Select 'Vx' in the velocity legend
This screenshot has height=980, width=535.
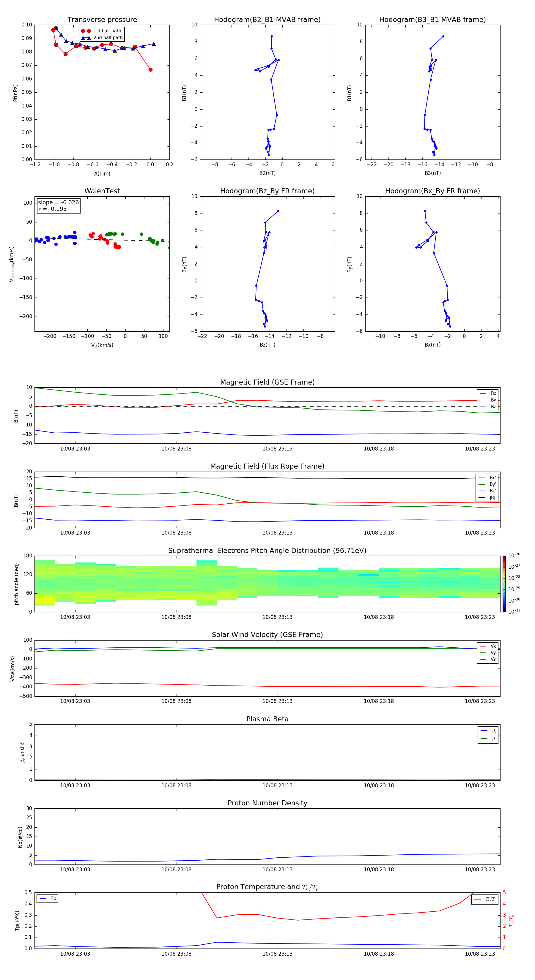point(488,646)
